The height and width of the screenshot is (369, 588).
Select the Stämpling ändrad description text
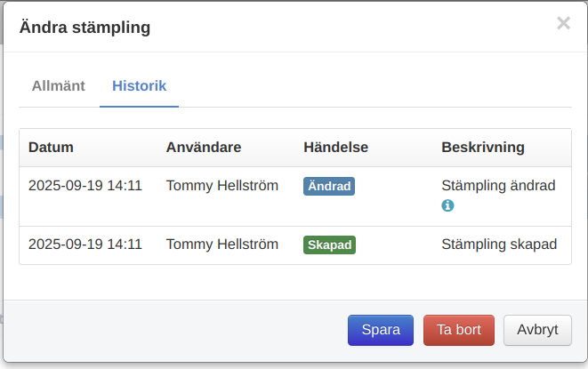click(498, 186)
